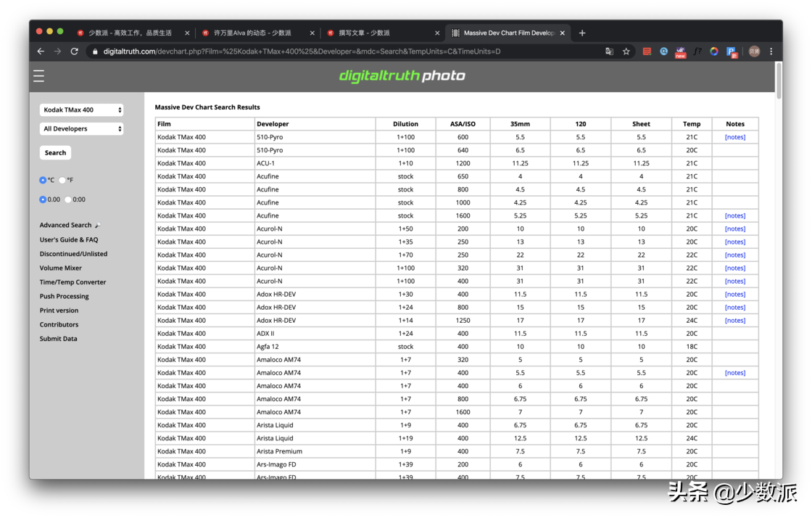Viewport: 812px width, 518px height.
Task: Select Celsius temperature unit
Action: pos(43,180)
